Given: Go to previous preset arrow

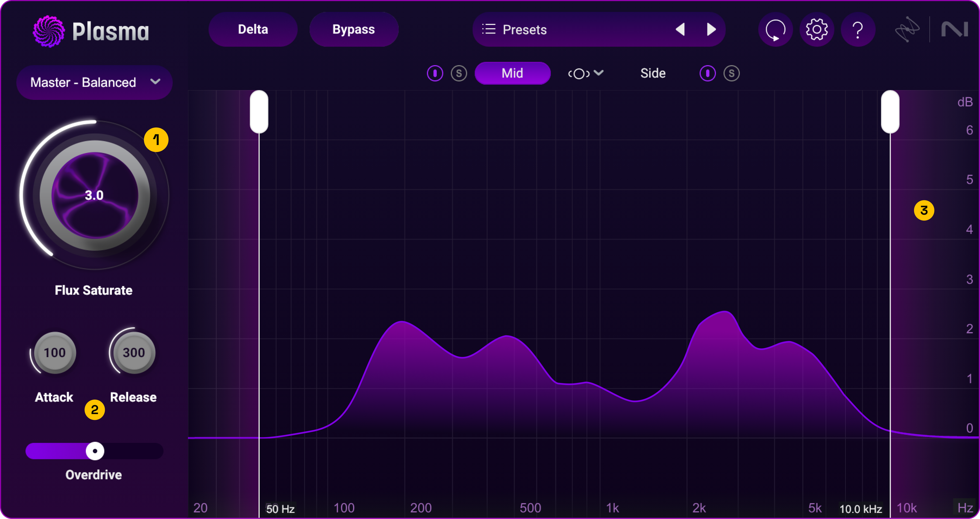Looking at the screenshot, I should click(x=681, y=29).
